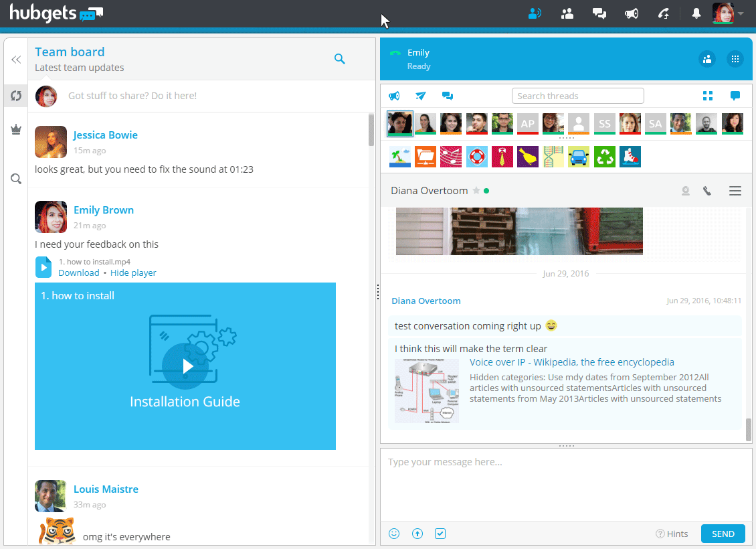Click the paper plane icon above threads
This screenshot has height=549, width=756.
coord(421,96)
